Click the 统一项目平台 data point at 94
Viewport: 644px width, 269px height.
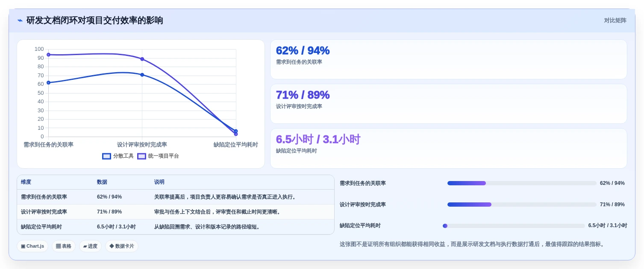(x=48, y=55)
